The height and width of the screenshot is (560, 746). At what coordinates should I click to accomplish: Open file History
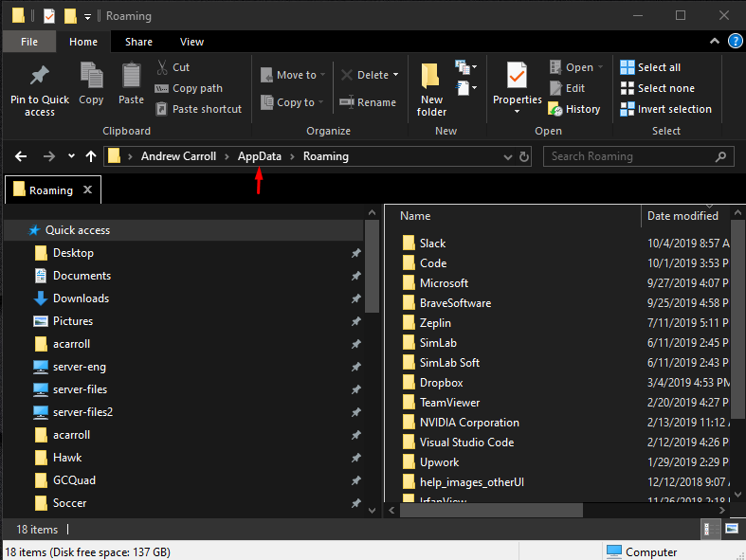[574, 109]
